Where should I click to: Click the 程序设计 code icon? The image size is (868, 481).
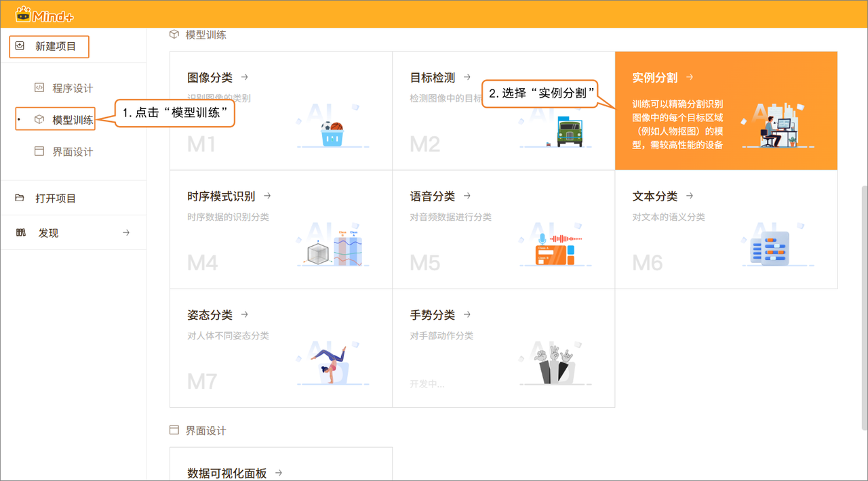coord(39,88)
